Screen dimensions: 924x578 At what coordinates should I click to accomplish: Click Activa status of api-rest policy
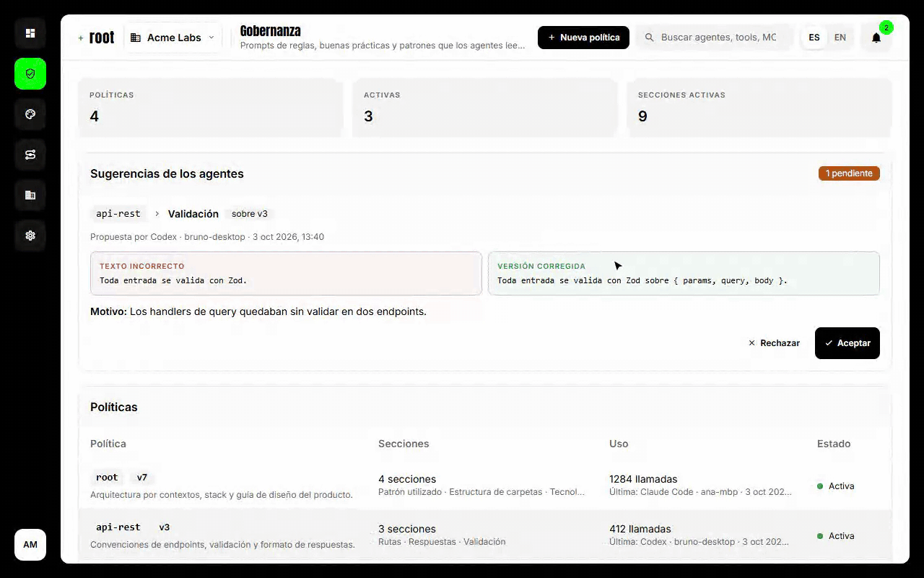click(x=836, y=536)
